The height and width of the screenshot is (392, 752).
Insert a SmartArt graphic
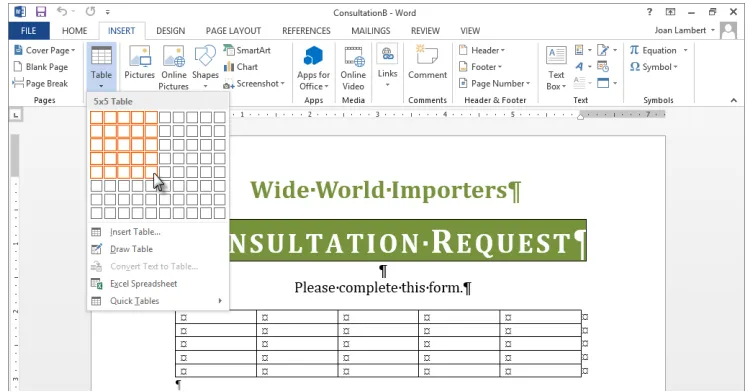click(x=247, y=50)
